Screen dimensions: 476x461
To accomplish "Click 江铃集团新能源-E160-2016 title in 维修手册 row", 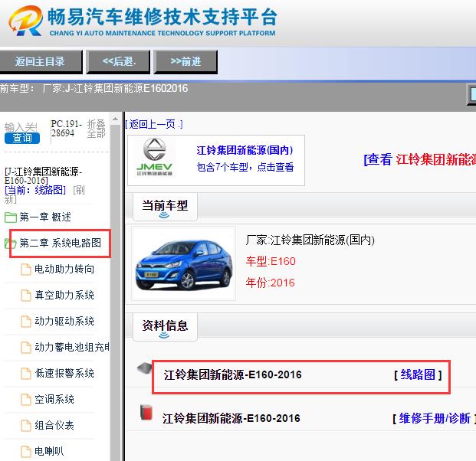I will 231,419.
